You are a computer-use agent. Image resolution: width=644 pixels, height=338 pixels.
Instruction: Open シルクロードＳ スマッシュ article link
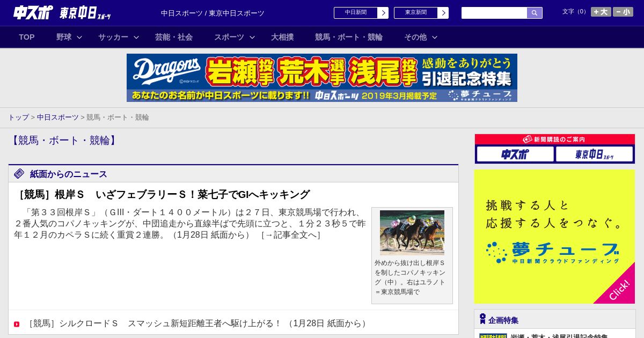tap(197, 323)
